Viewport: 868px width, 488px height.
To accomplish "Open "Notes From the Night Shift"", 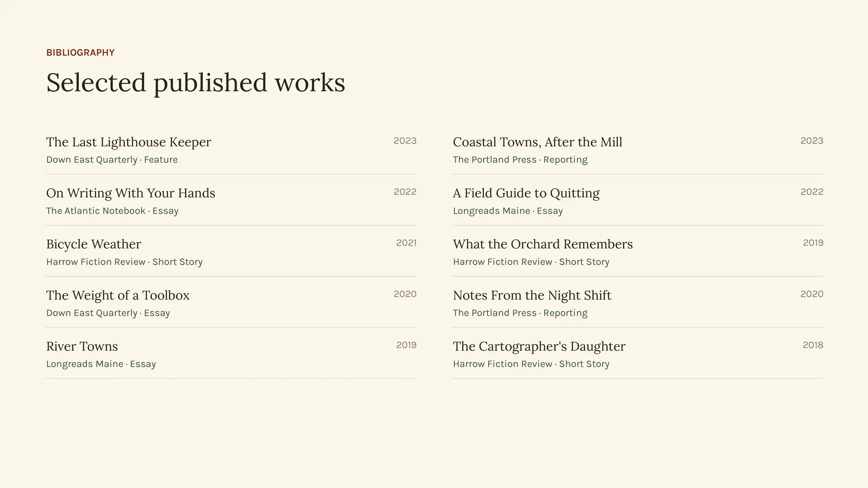I will pyautogui.click(x=532, y=295).
